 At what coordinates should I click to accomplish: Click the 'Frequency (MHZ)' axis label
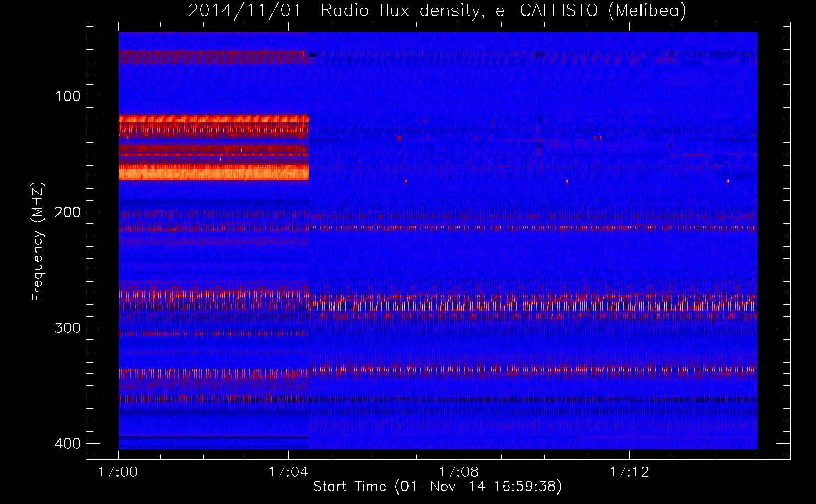(x=38, y=242)
